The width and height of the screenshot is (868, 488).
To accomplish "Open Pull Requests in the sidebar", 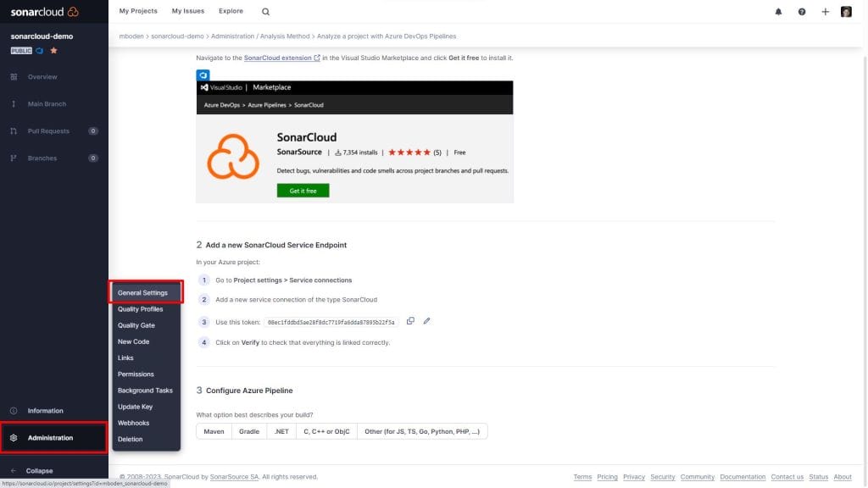I will click(x=54, y=131).
